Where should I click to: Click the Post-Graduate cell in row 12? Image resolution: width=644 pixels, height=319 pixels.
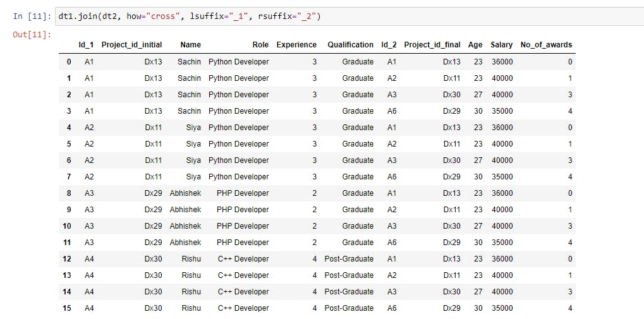coord(349,259)
